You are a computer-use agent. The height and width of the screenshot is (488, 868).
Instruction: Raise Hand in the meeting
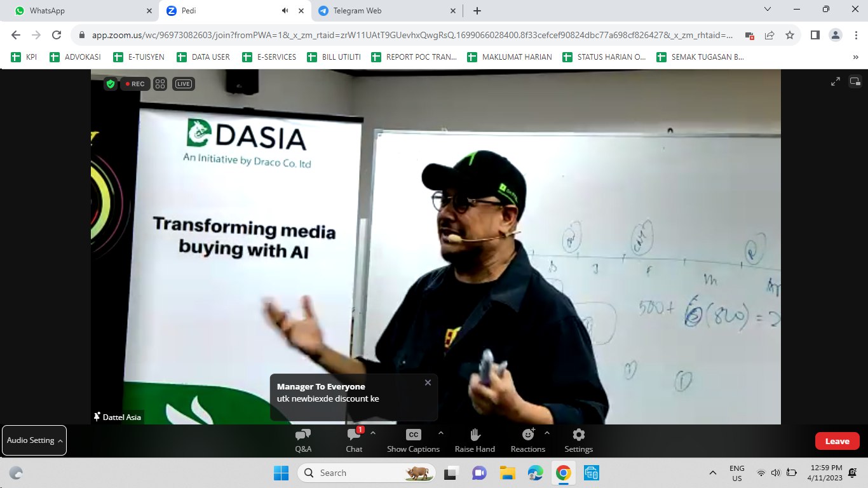point(475,440)
